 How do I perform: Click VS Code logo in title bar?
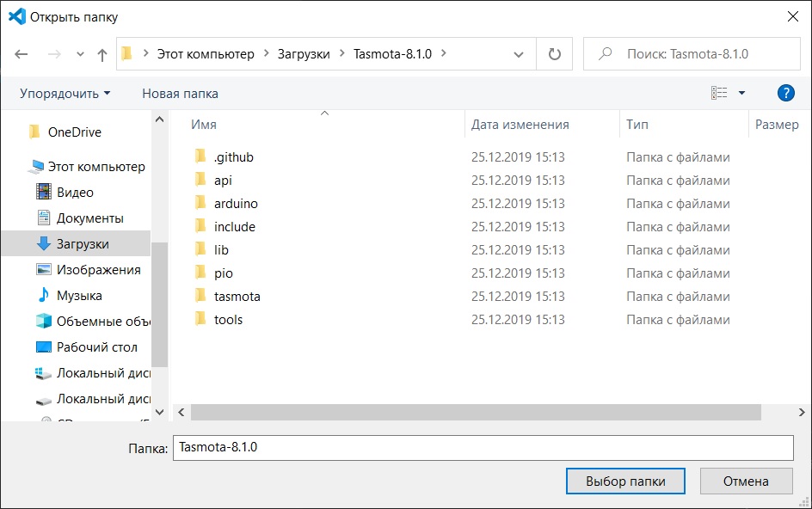(17, 16)
